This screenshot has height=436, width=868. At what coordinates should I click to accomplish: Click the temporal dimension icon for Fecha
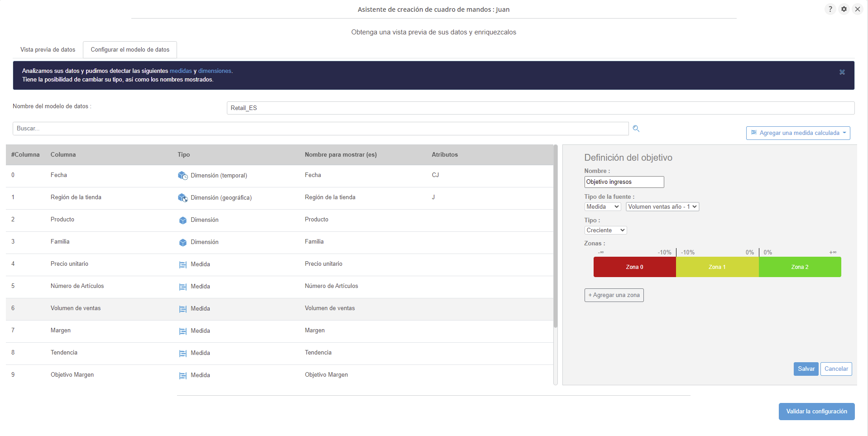pyautogui.click(x=182, y=176)
